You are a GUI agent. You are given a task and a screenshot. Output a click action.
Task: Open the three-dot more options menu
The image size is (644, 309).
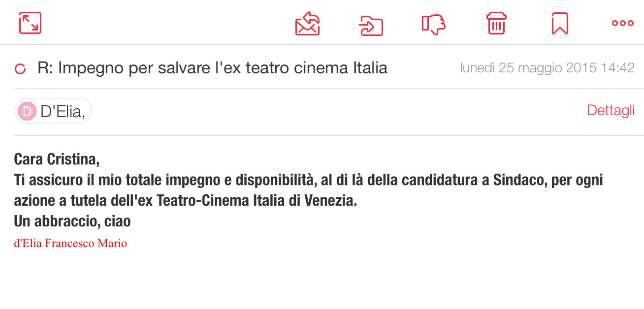pyautogui.click(x=622, y=23)
